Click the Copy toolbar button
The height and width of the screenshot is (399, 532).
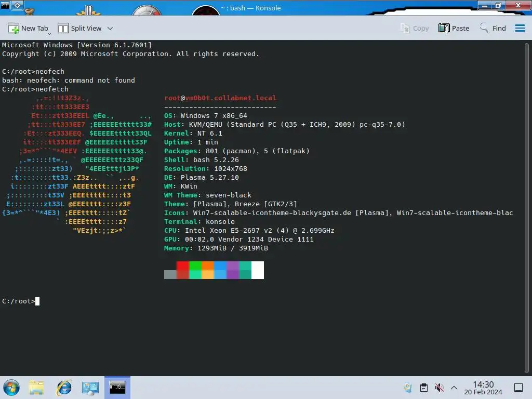coord(414,28)
